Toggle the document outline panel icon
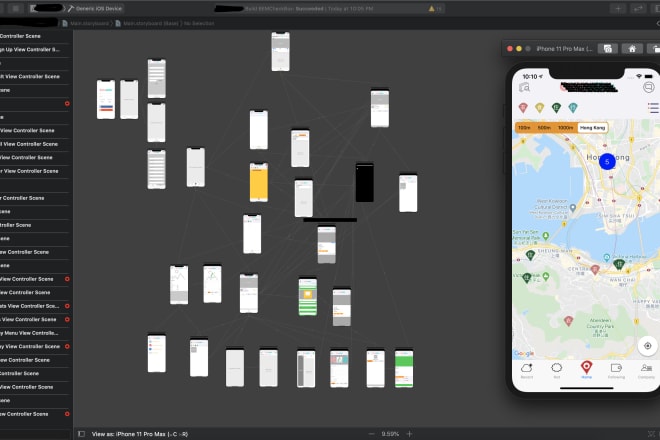 point(82,434)
